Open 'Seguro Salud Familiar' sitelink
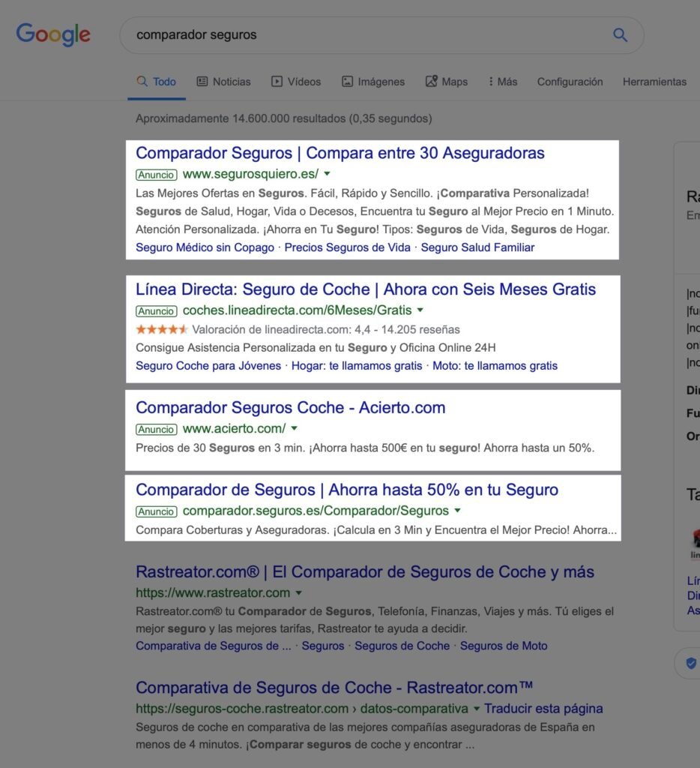 tap(477, 247)
